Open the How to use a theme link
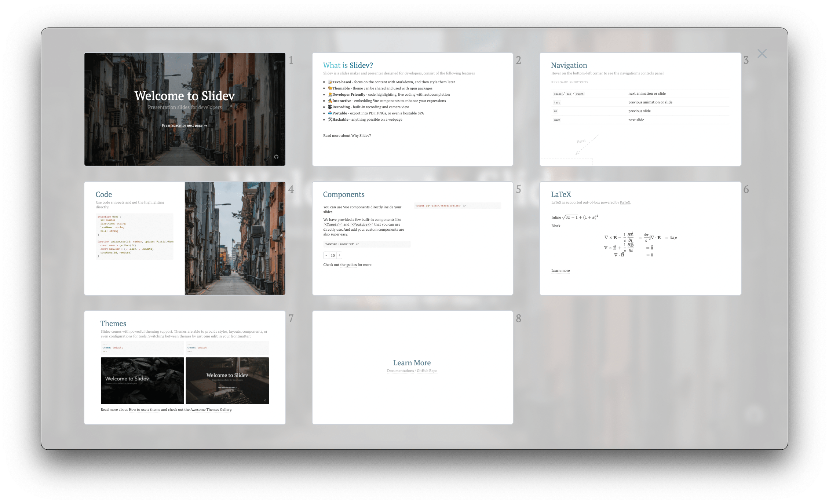Image resolution: width=829 pixels, height=504 pixels. (144, 410)
